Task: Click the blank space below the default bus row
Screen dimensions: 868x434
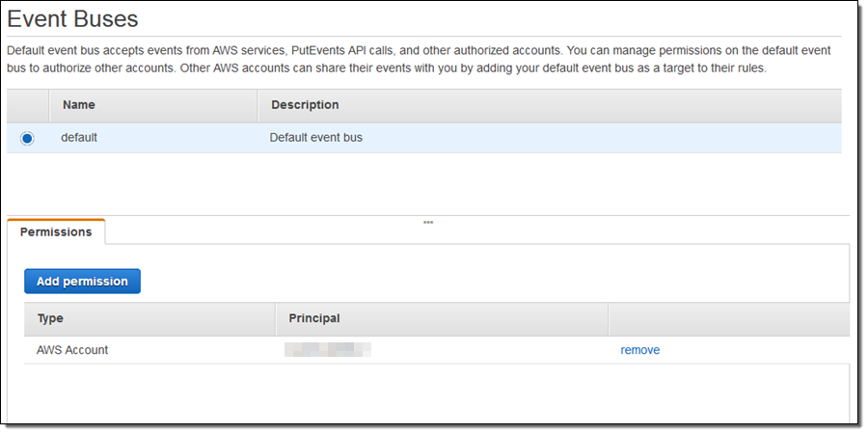Action: point(424,183)
